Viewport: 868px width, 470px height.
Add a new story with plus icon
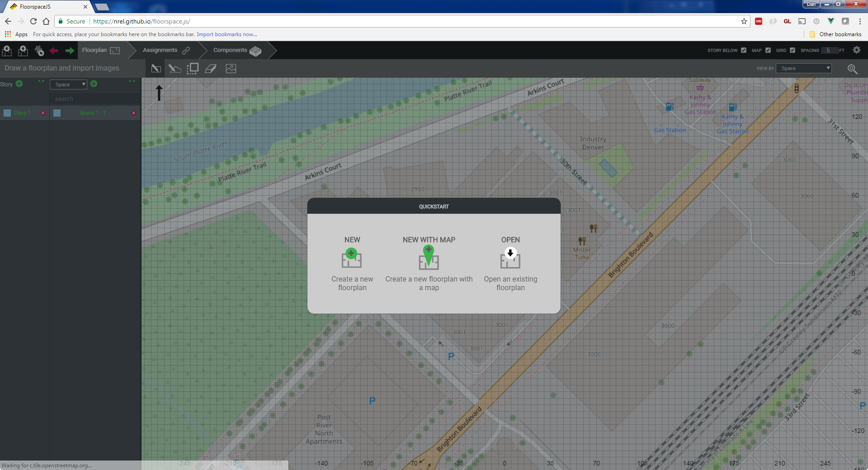point(19,84)
